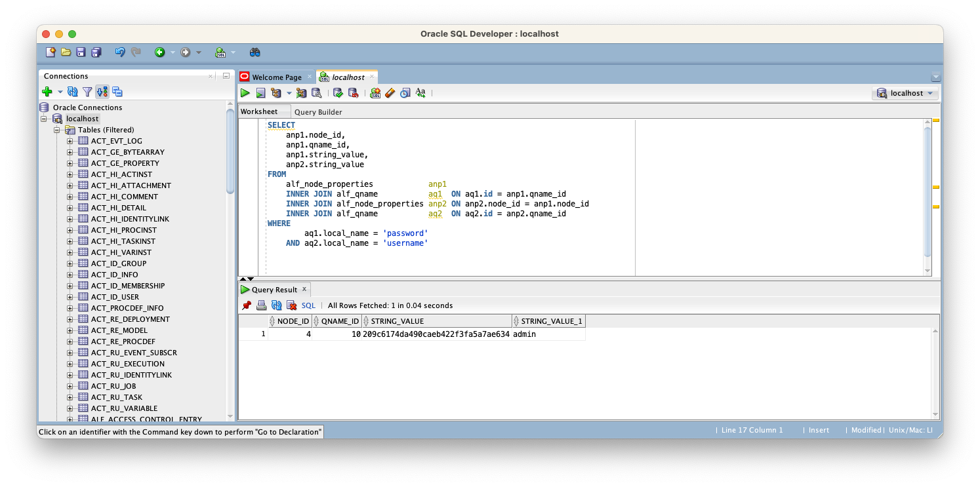Click the To Upper/Lower case Aa icon
The image size is (980, 487).
[420, 93]
